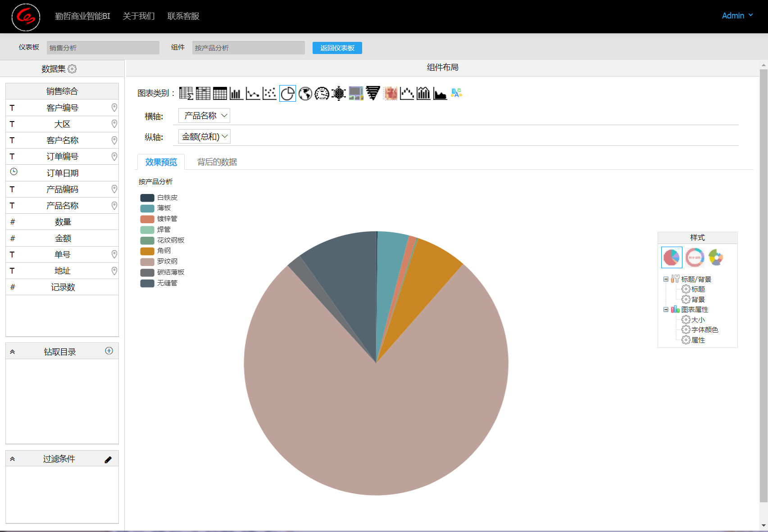Collapse the 标题/背景 tree node
The image size is (768, 532).
[666, 279]
